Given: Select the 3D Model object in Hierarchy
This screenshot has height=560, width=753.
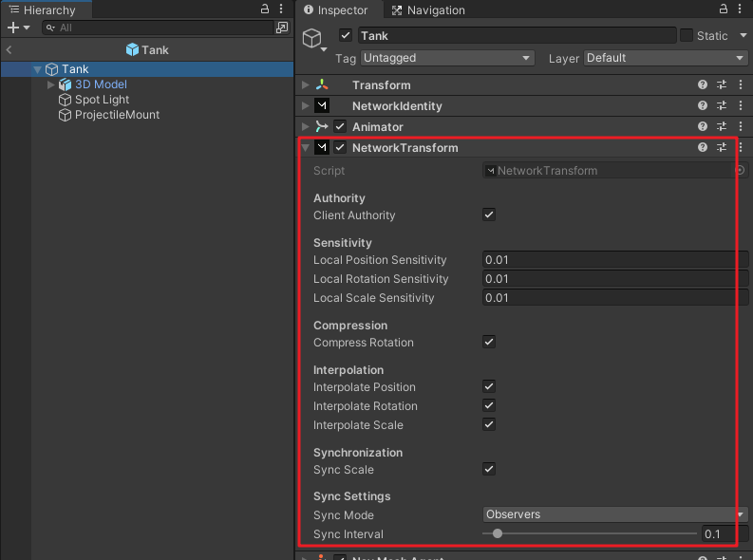Looking at the screenshot, I should pyautogui.click(x=101, y=84).
